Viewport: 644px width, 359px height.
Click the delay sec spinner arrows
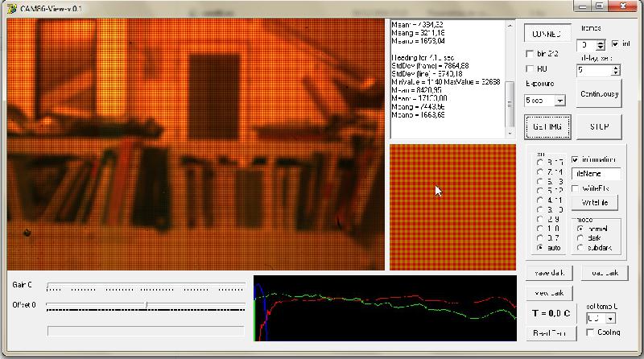pyautogui.click(x=615, y=70)
